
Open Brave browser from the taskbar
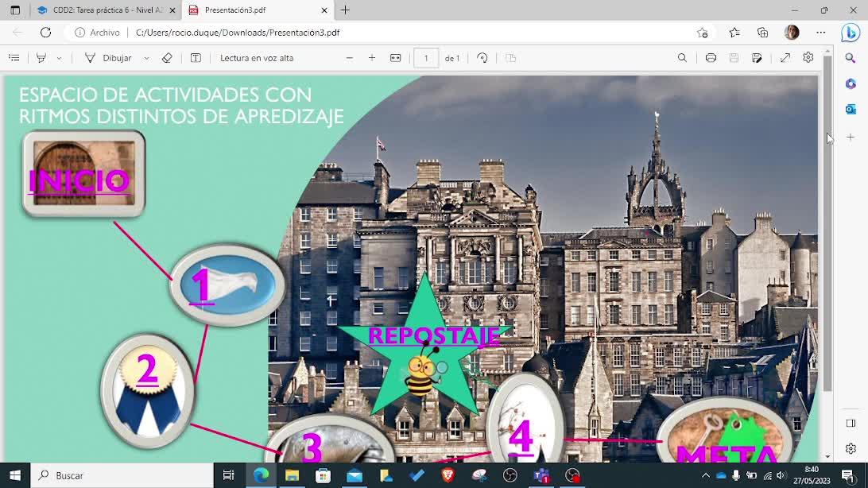pyautogui.click(x=448, y=475)
